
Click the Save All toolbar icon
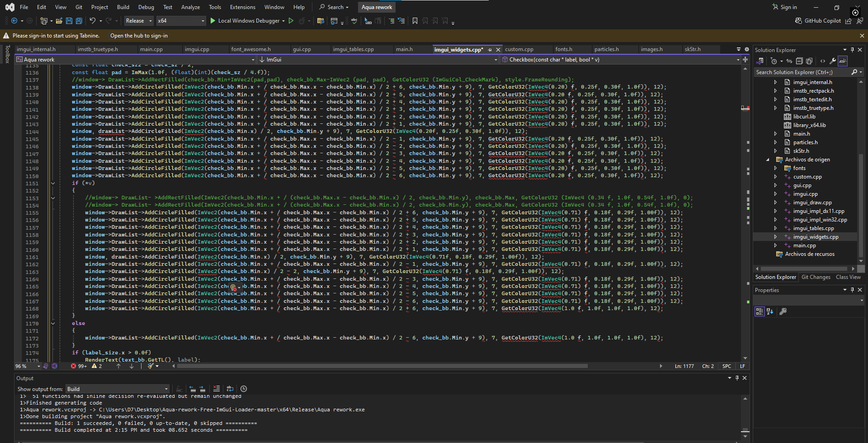coord(79,21)
